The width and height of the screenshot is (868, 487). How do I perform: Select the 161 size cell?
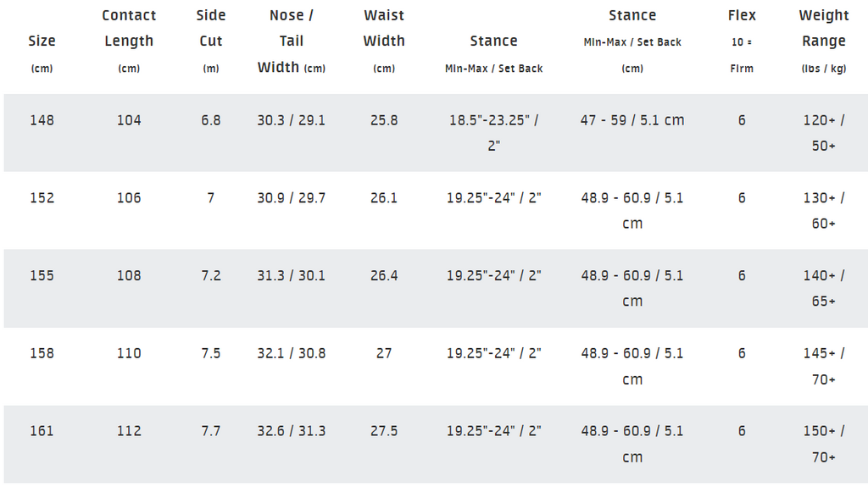[x=42, y=430]
